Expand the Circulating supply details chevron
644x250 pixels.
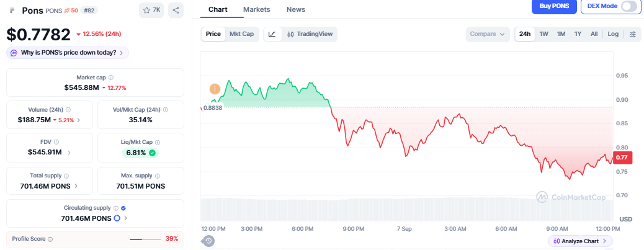point(126,218)
